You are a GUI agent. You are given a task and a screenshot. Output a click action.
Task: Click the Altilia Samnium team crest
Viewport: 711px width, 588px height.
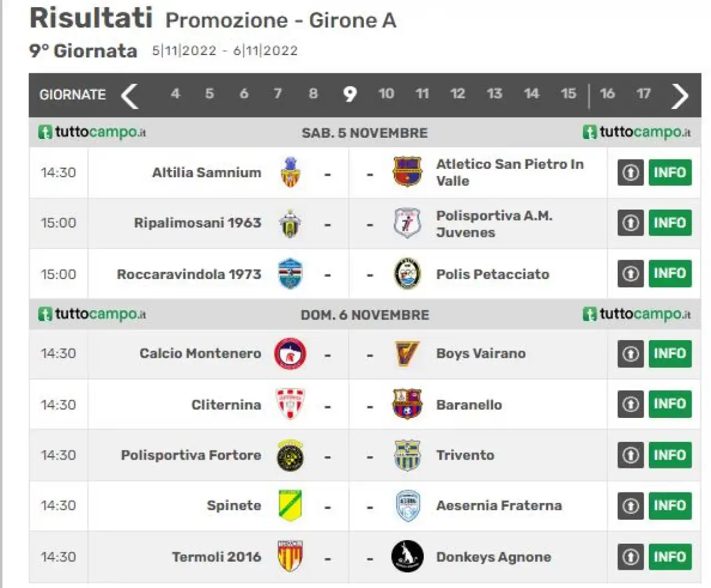tap(290, 172)
